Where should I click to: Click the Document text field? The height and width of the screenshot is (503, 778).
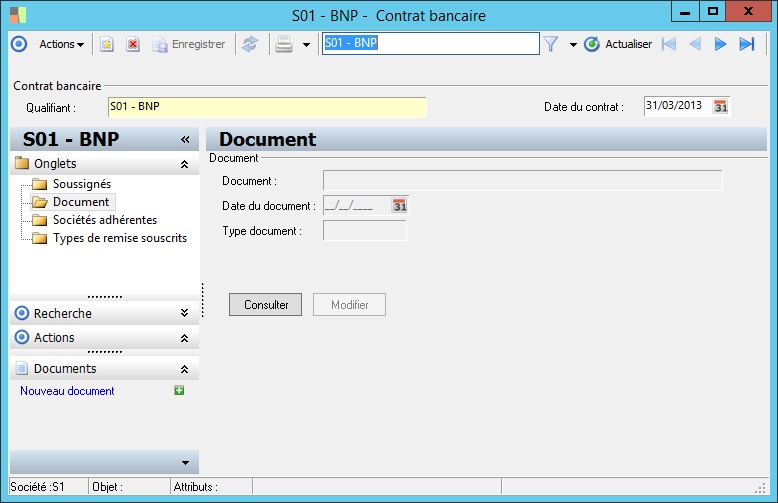[523, 181]
